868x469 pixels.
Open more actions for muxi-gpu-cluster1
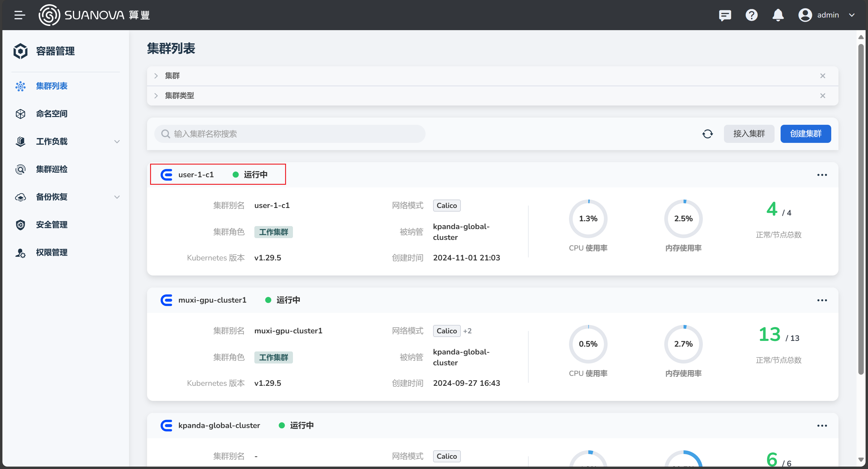(x=822, y=300)
